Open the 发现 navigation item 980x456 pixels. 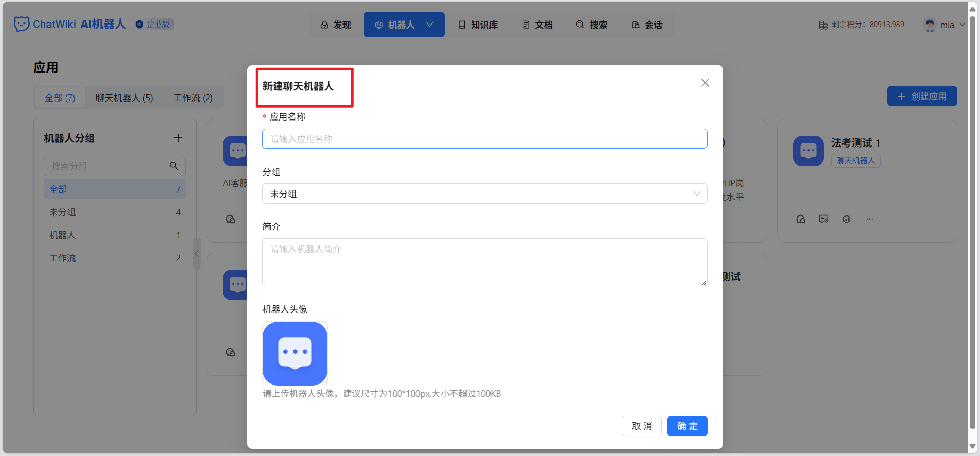[x=336, y=25]
